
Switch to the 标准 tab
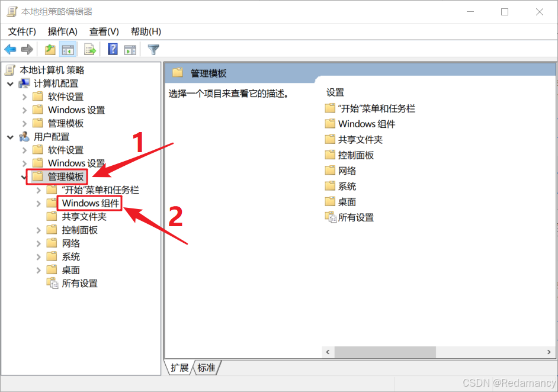pos(206,368)
